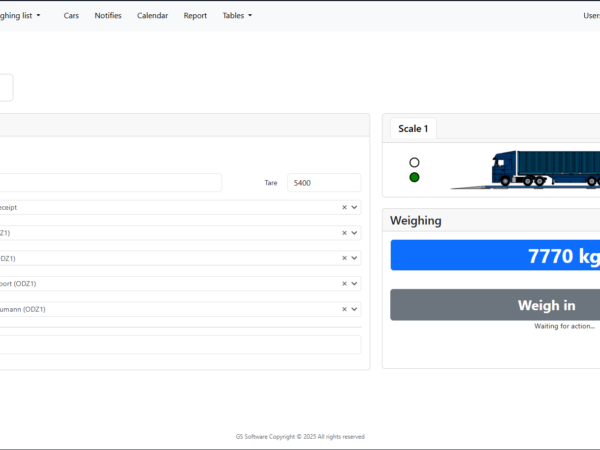Clear the Z1) field selection with X
This screenshot has height=450, width=600.
344,233
